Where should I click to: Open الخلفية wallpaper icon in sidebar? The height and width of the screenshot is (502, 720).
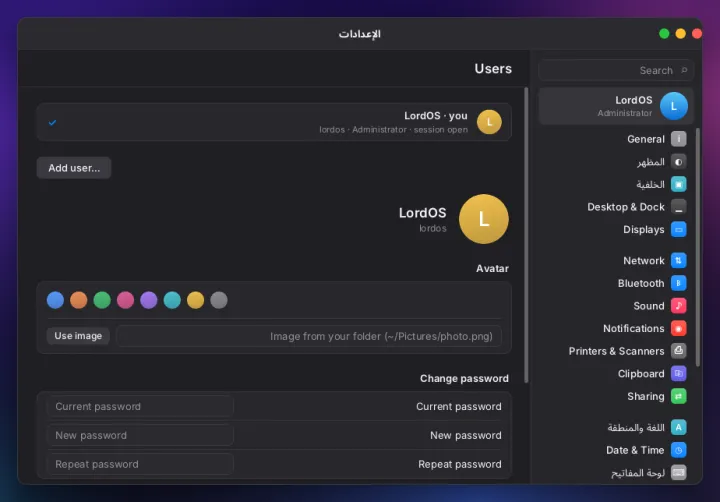[x=678, y=184]
